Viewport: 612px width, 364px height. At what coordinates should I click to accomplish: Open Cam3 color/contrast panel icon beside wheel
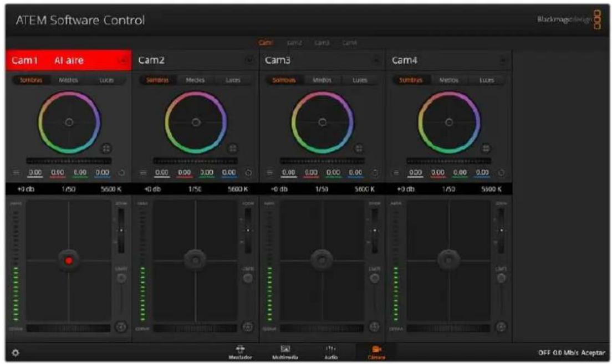point(359,148)
